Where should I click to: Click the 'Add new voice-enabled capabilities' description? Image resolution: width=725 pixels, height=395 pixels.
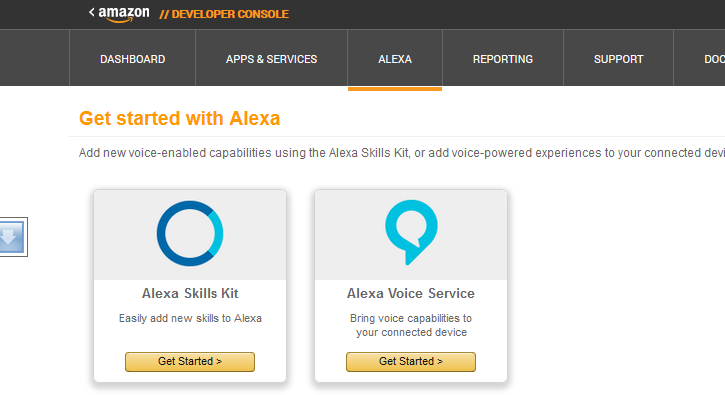click(x=401, y=153)
